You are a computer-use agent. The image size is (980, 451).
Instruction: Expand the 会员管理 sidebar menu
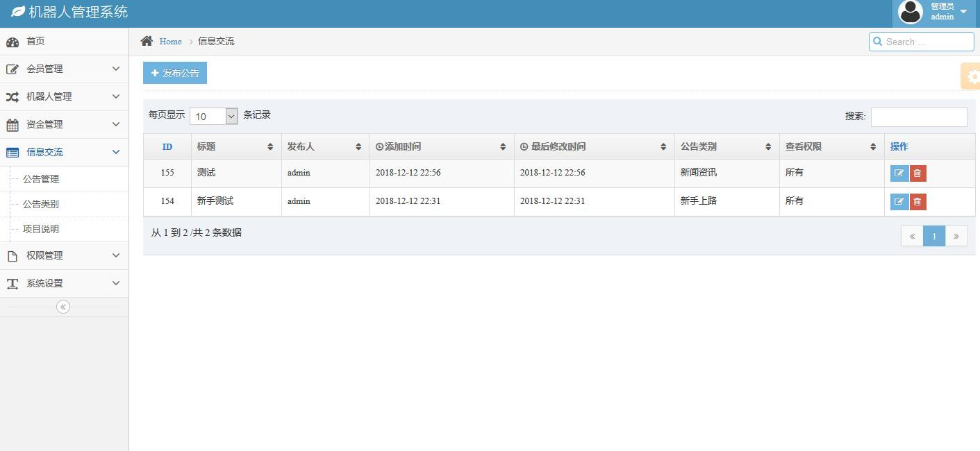(64, 69)
